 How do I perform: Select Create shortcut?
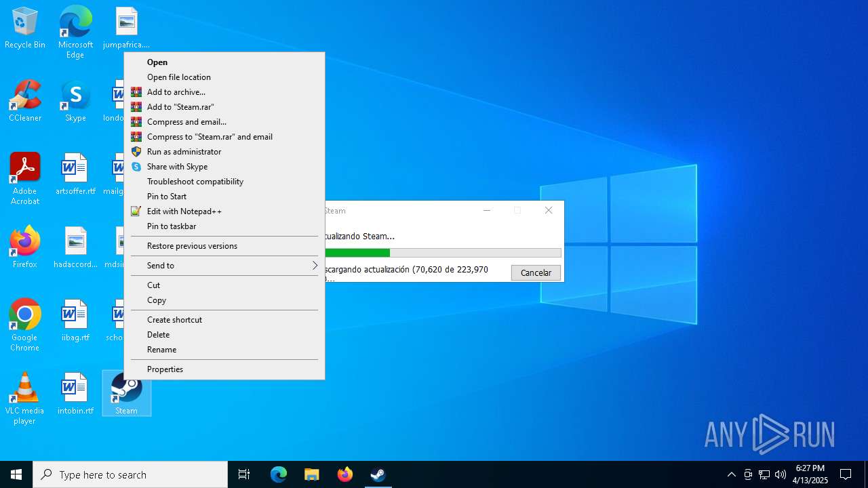(224, 320)
